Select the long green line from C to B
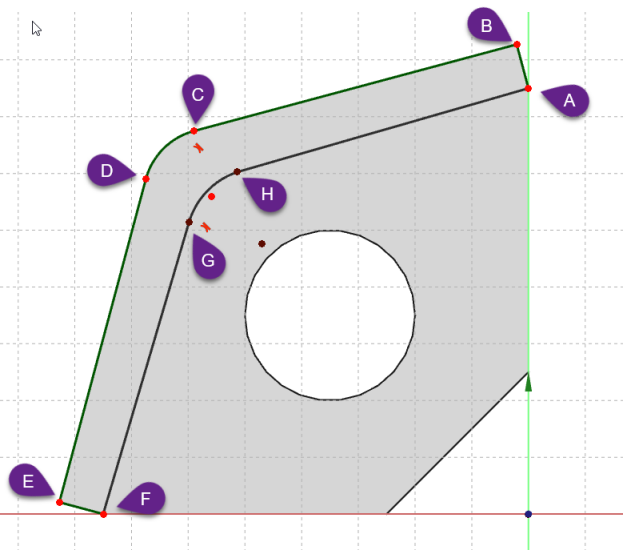Viewport: 623px width, 550px height. tap(355, 88)
